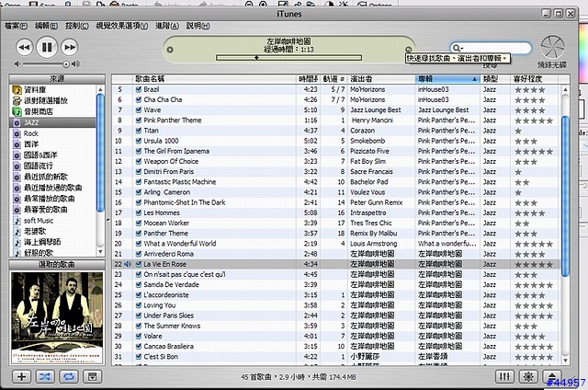Open 視覺效果選項(V) visualizer menu
Screen dimensions: 588x390
click(122, 26)
